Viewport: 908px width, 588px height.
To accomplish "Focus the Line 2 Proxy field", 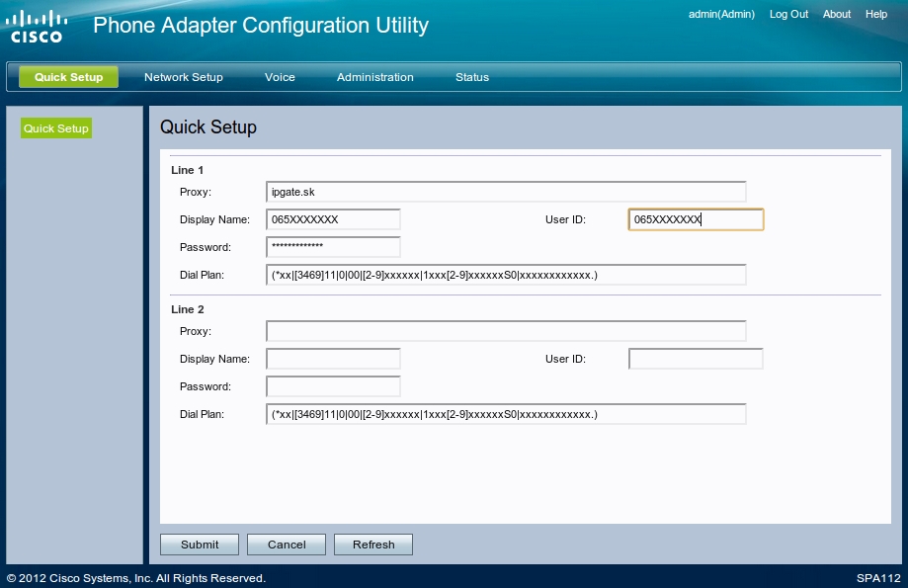I will [506, 331].
